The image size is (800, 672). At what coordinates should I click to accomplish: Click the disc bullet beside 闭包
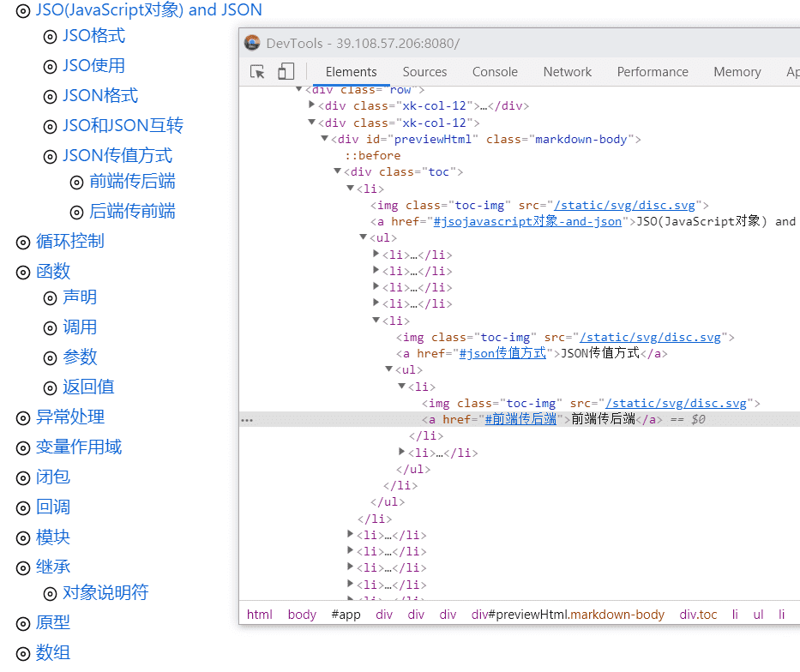pos(23,477)
